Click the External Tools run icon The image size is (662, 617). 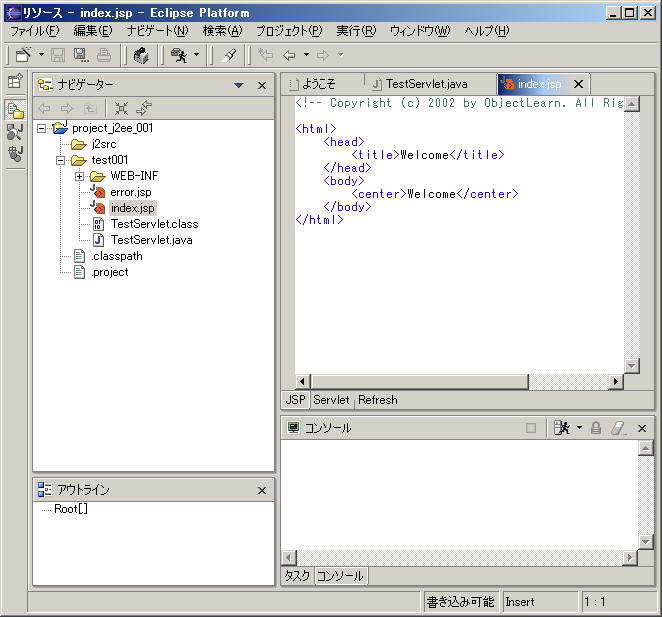[x=179, y=55]
